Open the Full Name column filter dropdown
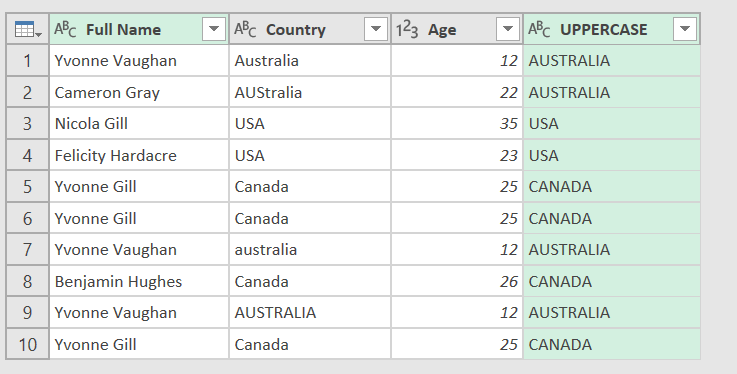This screenshot has width=737, height=374. pos(214,29)
